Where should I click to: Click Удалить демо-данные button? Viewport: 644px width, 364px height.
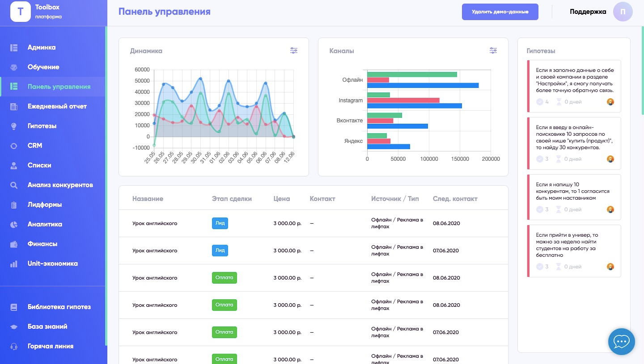(x=500, y=12)
